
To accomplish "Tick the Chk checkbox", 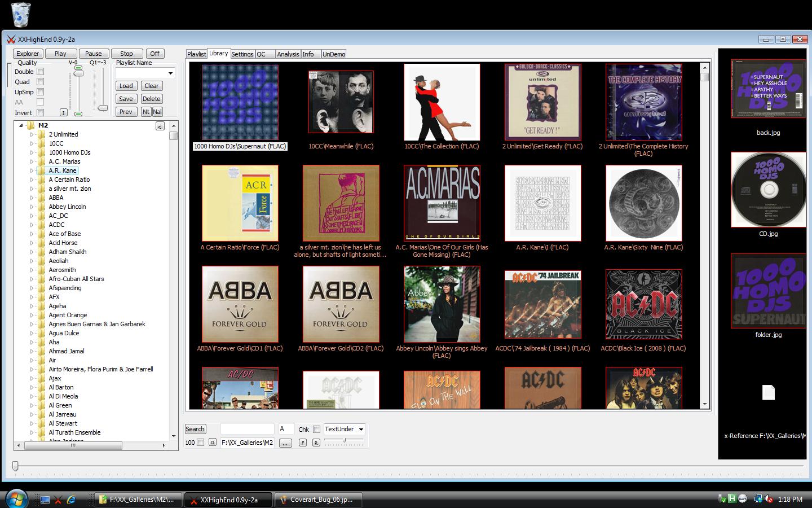I will coord(317,430).
